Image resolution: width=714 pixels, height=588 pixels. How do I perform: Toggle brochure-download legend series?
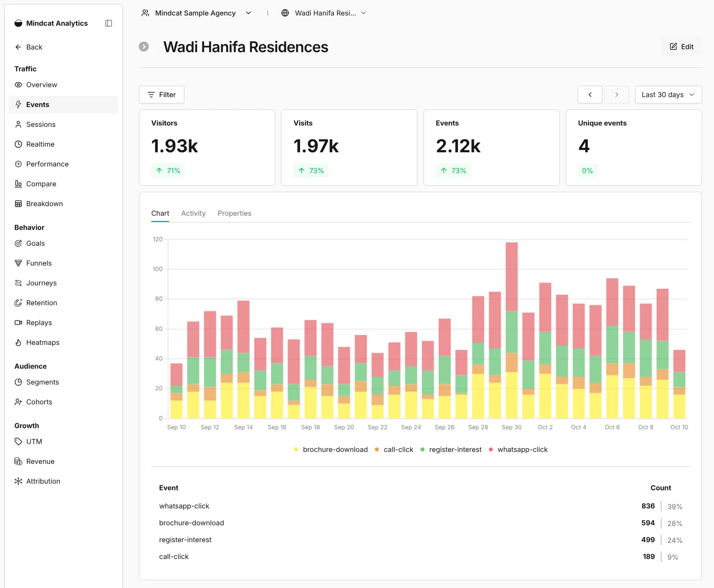tap(331, 450)
